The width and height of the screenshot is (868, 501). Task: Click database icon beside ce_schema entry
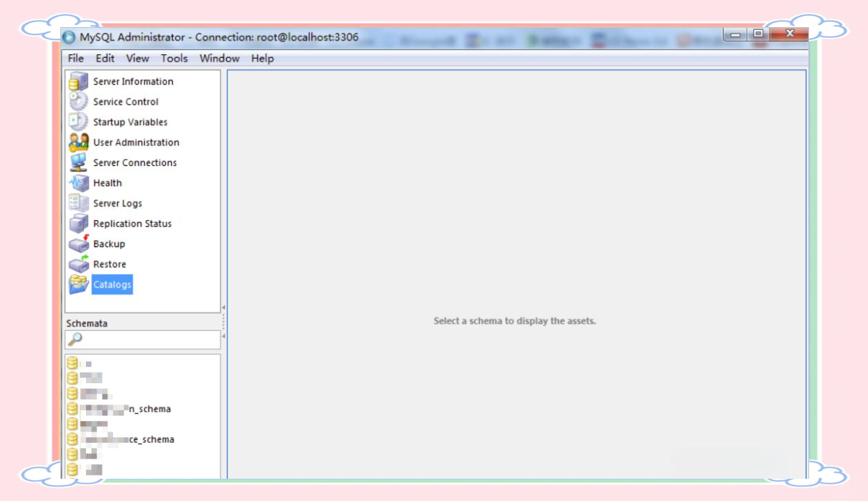pyautogui.click(x=72, y=439)
